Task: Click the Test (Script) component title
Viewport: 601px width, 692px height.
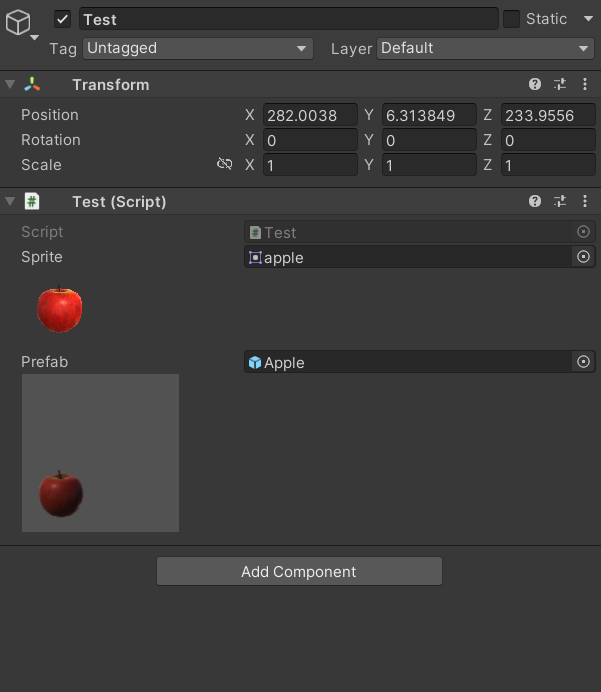Action: (119, 202)
